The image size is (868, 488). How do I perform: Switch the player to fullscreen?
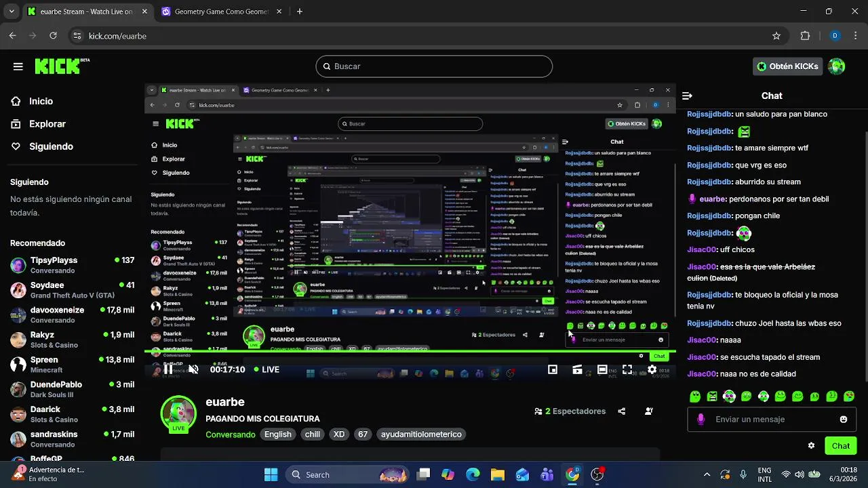(627, 369)
